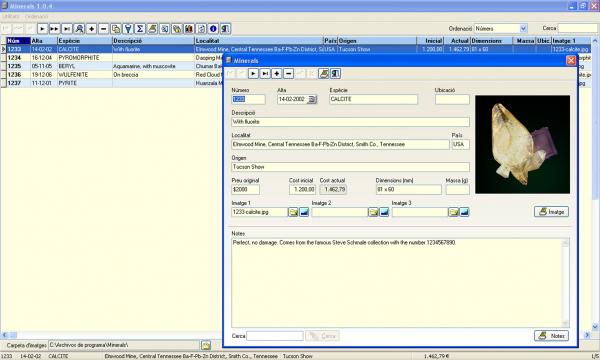This screenshot has height=360, width=600.
Task: Add a new mineral record from main toolbar
Action: (91, 29)
